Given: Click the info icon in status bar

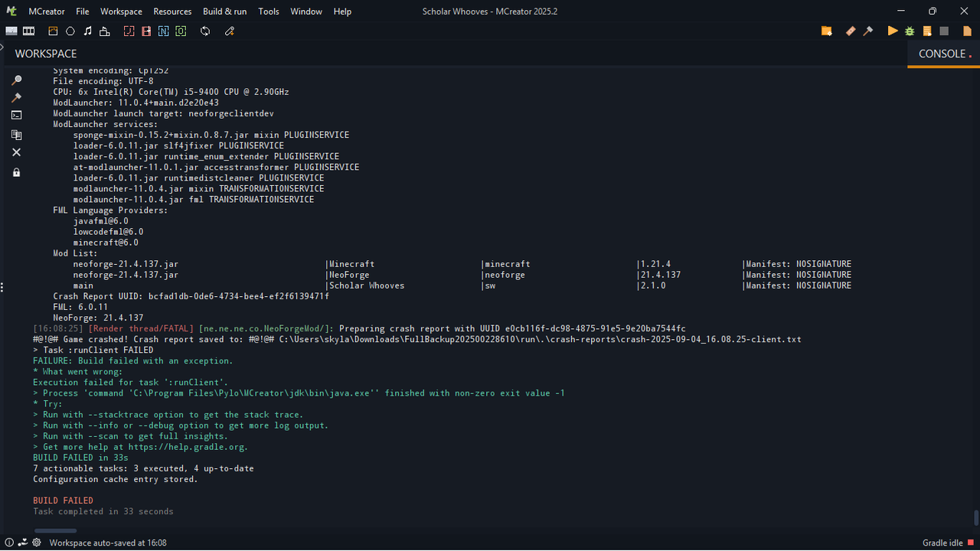Looking at the screenshot, I should tap(9, 543).
